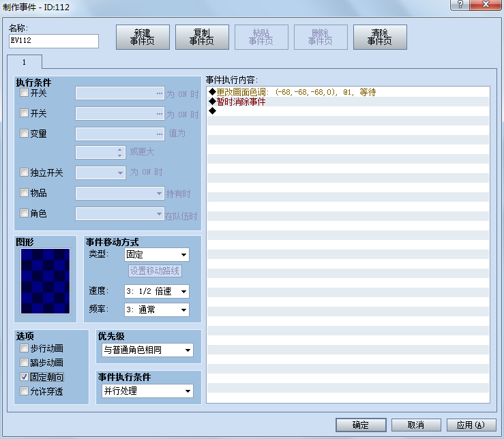Open the 事件执行条件 dropdown 并行处理
This screenshot has width=504, height=439.
click(147, 391)
